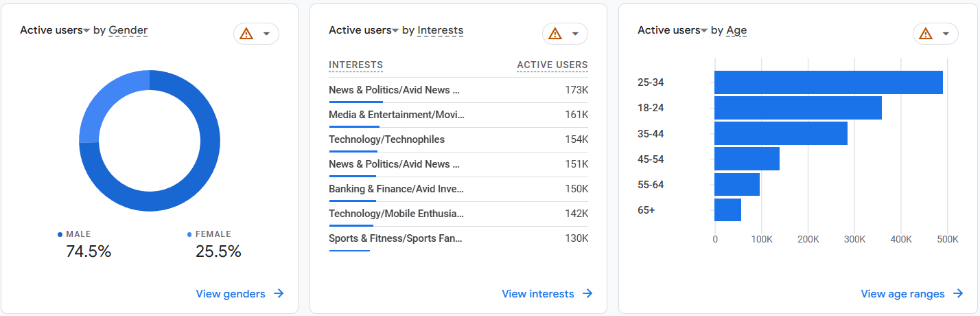Click the warning triangle icon in Interests card
The height and width of the screenshot is (316, 980).
click(555, 34)
